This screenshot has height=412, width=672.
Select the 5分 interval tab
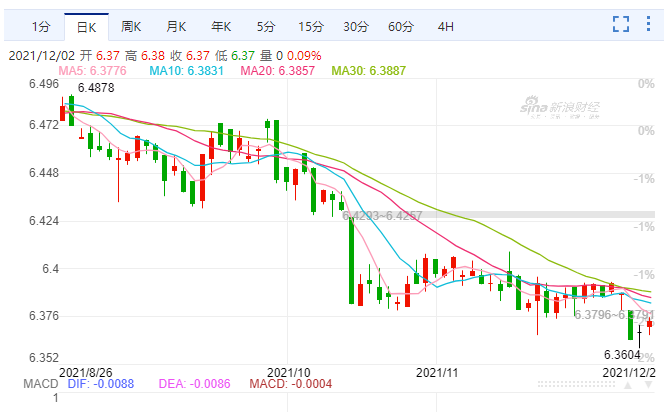pyautogui.click(x=266, y=27)
